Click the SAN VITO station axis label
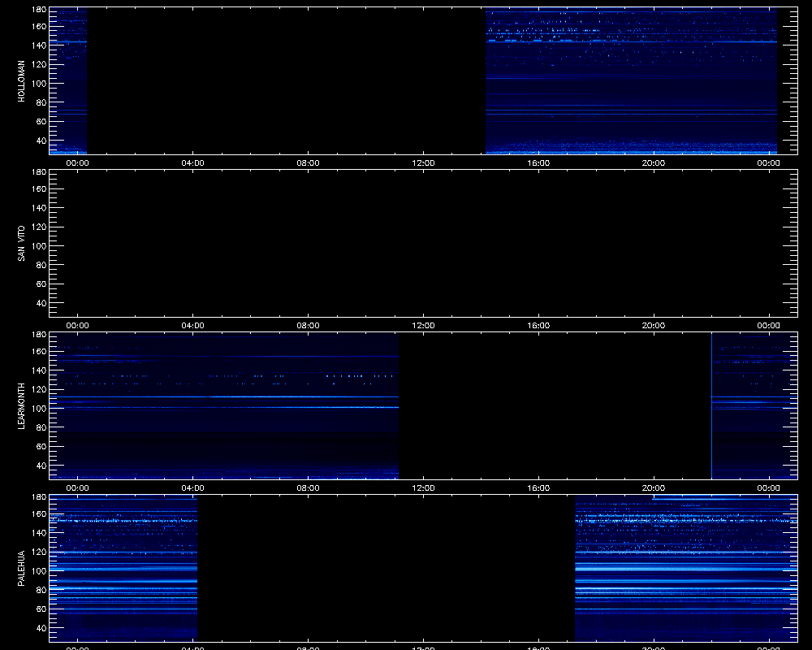Screen dimensions: 812x650 click(x=21, y=243)
